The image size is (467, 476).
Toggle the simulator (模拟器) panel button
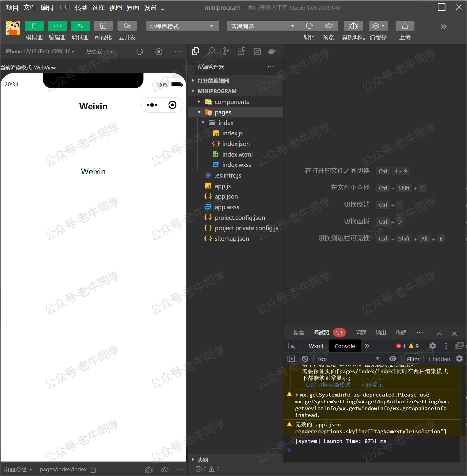pyautogui.click(x=34, y=26)
